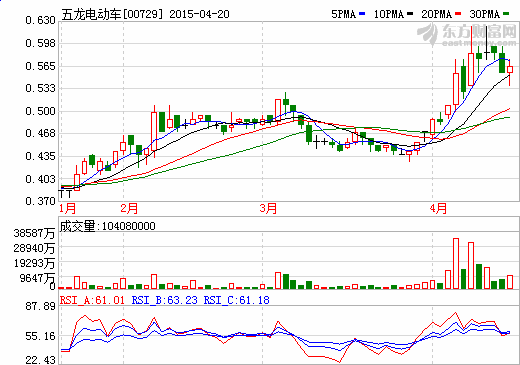520x365 pixels.
Task: Click the 成交量:104080000 volume label
Action: (108, 226)
